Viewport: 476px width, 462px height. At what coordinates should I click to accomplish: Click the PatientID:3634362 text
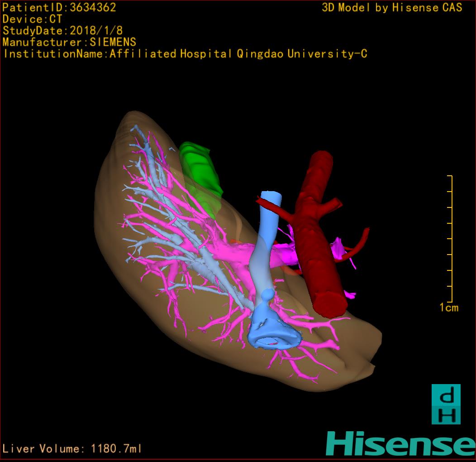pyautogui.click(x=59, y=7)
